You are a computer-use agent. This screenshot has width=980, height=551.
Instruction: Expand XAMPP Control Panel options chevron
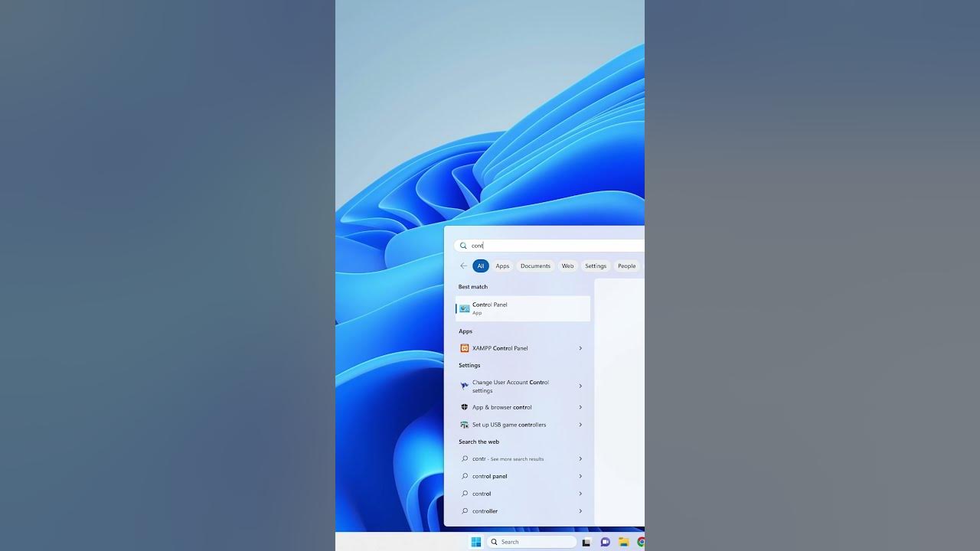(580, 348)
